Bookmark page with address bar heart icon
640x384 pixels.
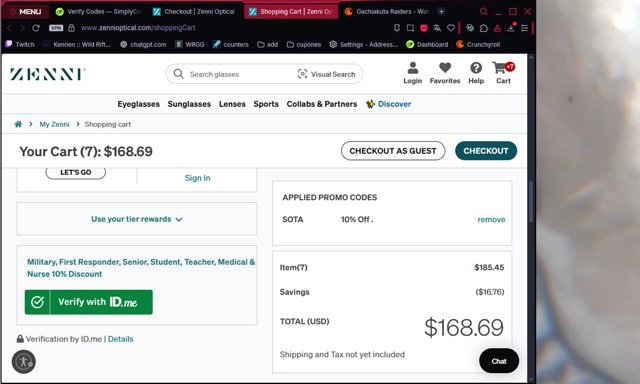[x=451, y=28]
